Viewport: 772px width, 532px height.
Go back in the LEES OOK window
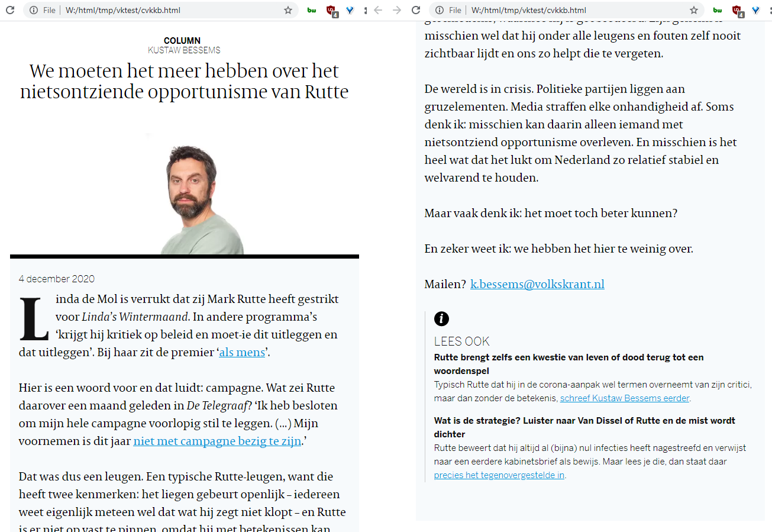[378, 10]
